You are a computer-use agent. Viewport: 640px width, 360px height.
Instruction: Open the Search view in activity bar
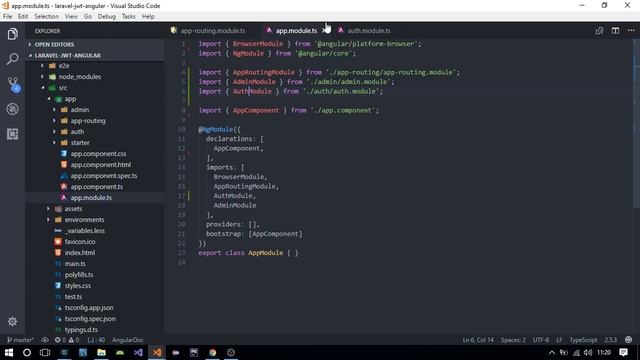click(12, 59)
